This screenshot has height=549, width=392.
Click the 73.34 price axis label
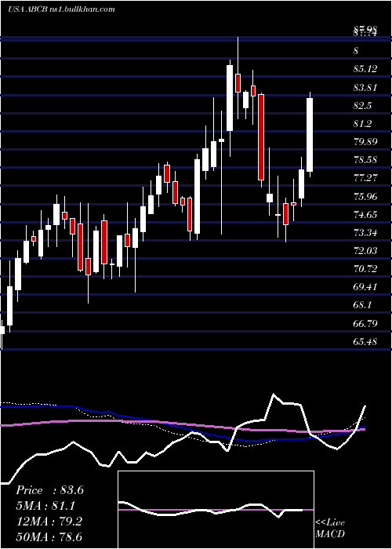pyautogui.click(x=365, y=232)
